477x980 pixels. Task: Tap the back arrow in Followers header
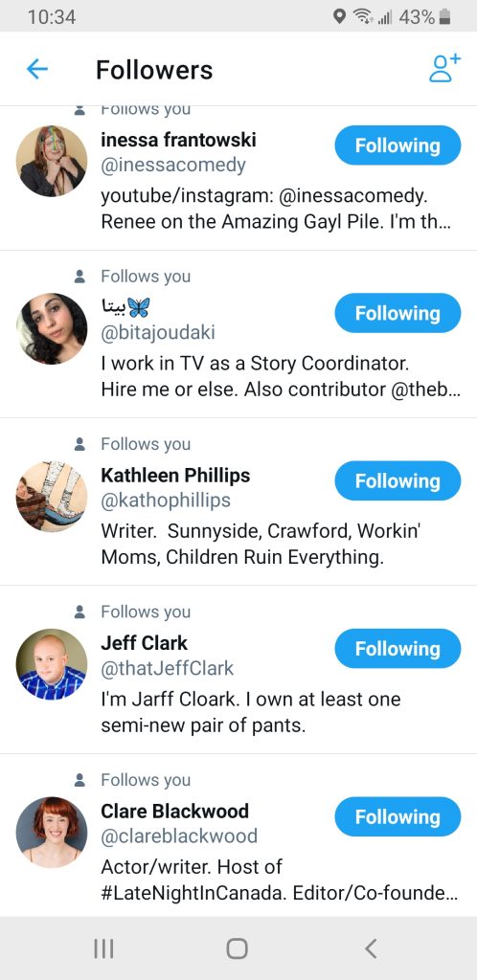[37, 69]
